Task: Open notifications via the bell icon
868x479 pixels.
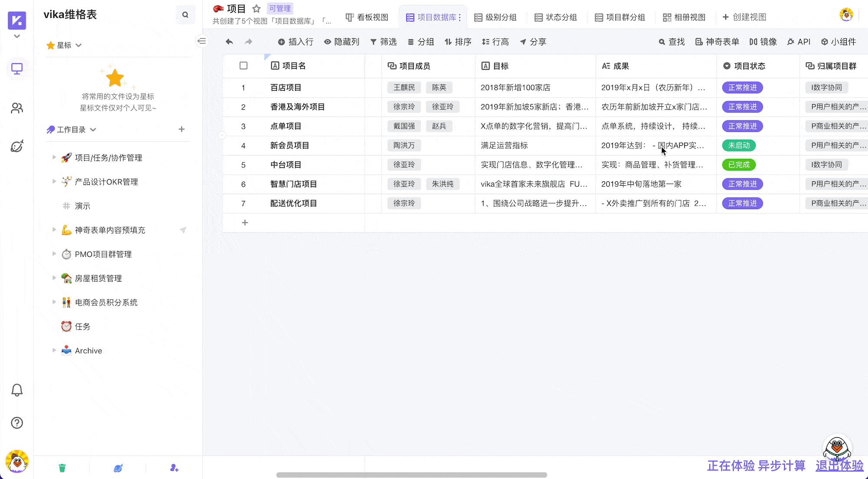Action: pyautogui.click(x=17, y=390)
